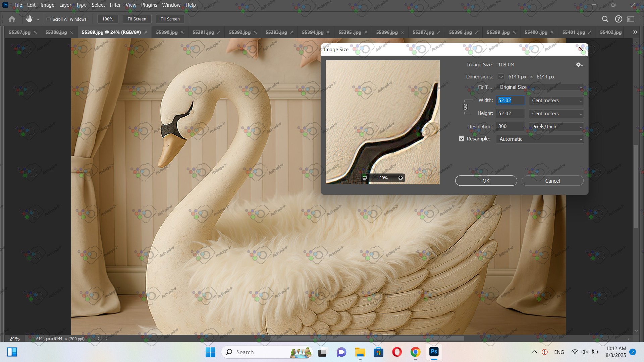Expand the Dimensions unit dropdown arrow

[x=501, y=77]
